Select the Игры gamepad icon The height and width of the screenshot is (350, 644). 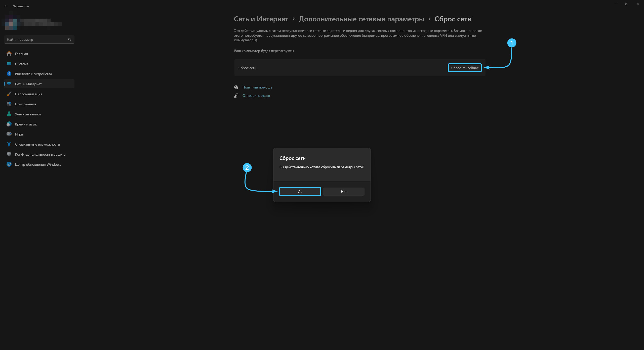tap(9, 134)
